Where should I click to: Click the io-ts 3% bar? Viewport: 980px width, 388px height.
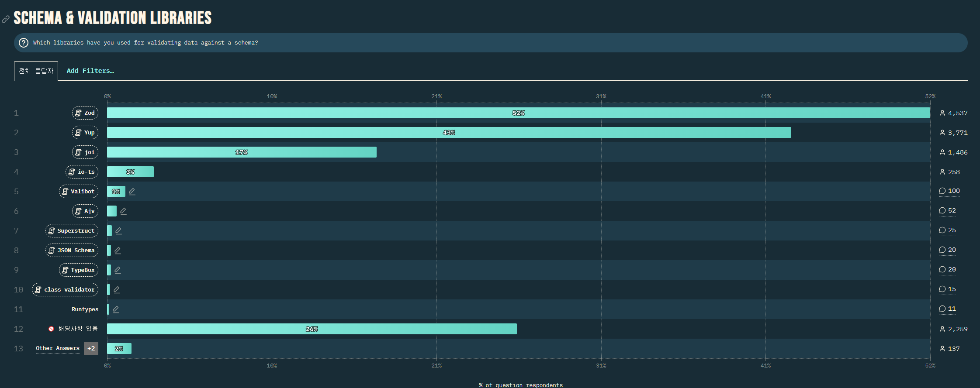130,172
